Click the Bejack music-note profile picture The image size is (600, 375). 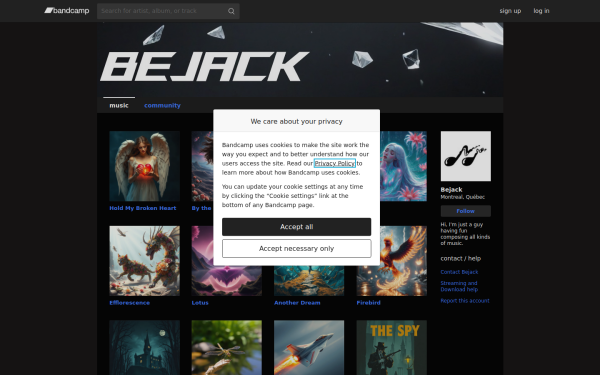coord(466,156)
